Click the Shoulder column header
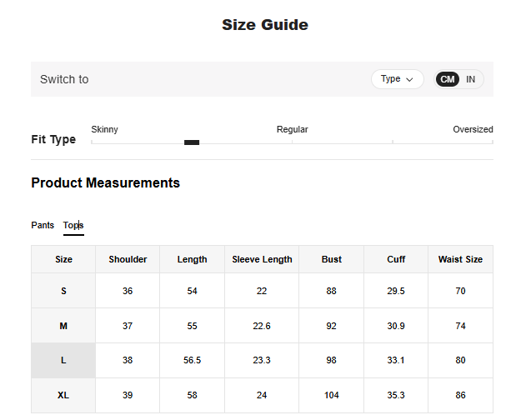The image size is (511, 420). [128, 259]
